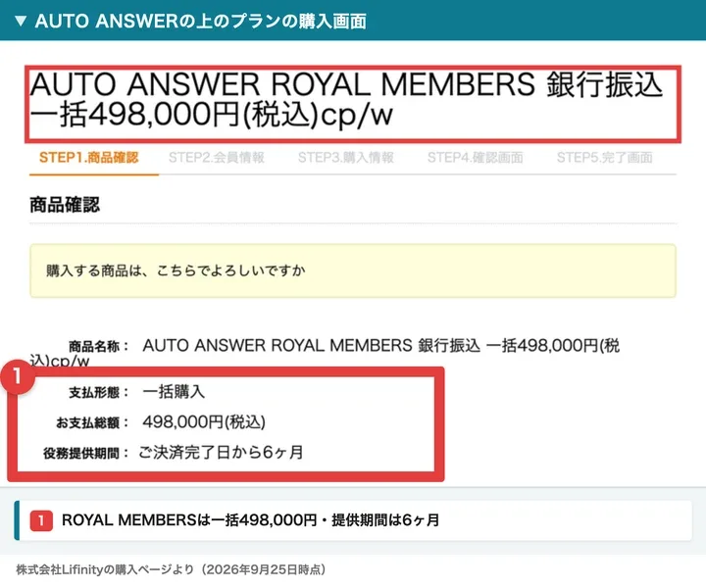Collapse the AUTO ANSWER plan section triangle

click(21, 21)
